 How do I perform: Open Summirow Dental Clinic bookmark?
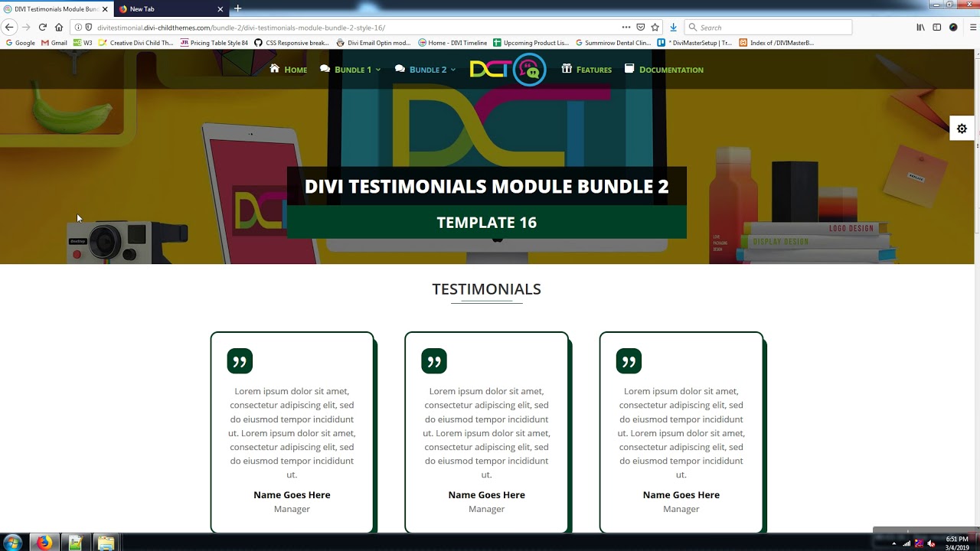click(x=612, y=43)
